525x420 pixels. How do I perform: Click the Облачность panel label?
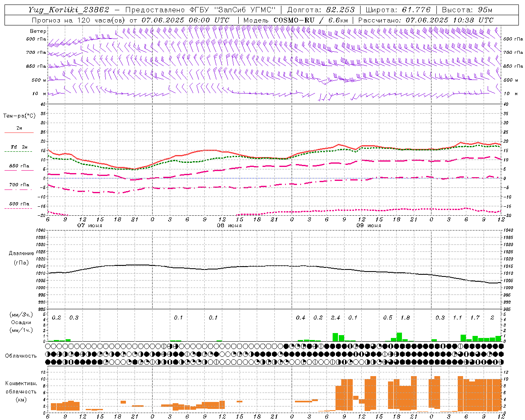[x=21, y=356]
